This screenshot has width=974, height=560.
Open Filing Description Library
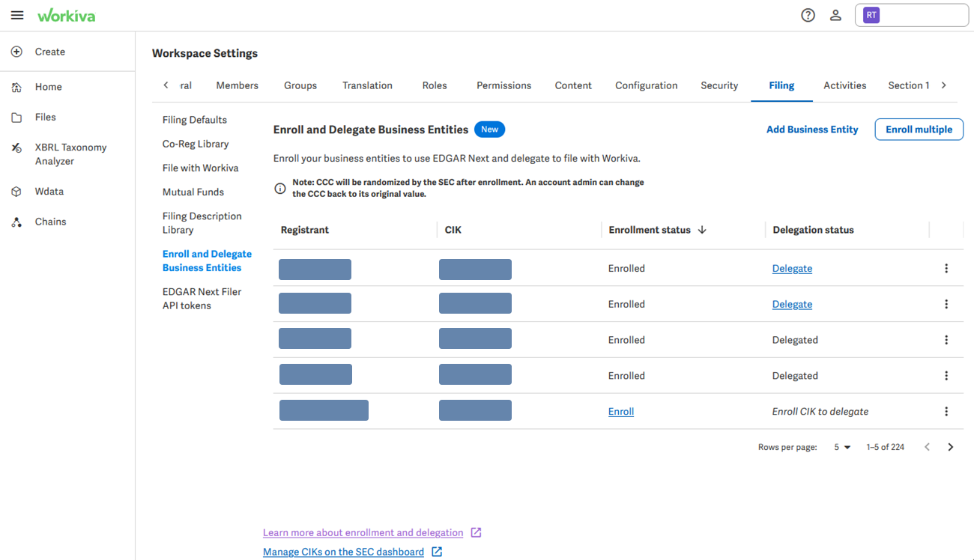pyautogui.click(x=202, y=223)
